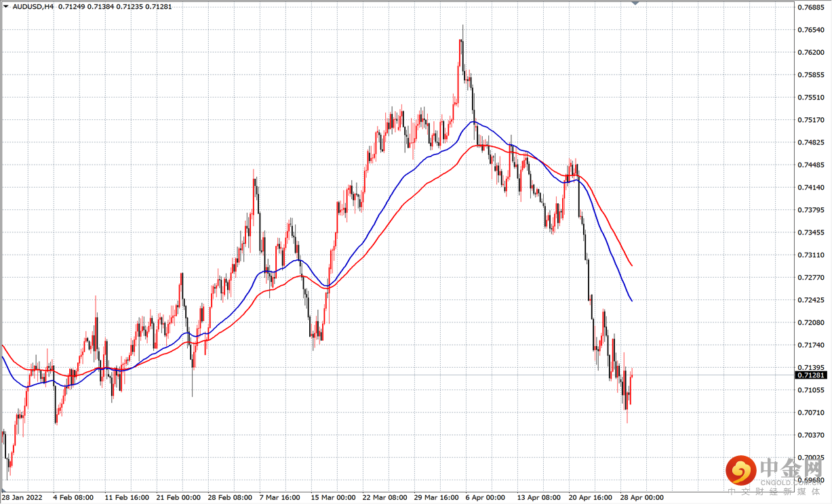
Task: Select the current price label 0.71281
Action: tap(812, 375)
